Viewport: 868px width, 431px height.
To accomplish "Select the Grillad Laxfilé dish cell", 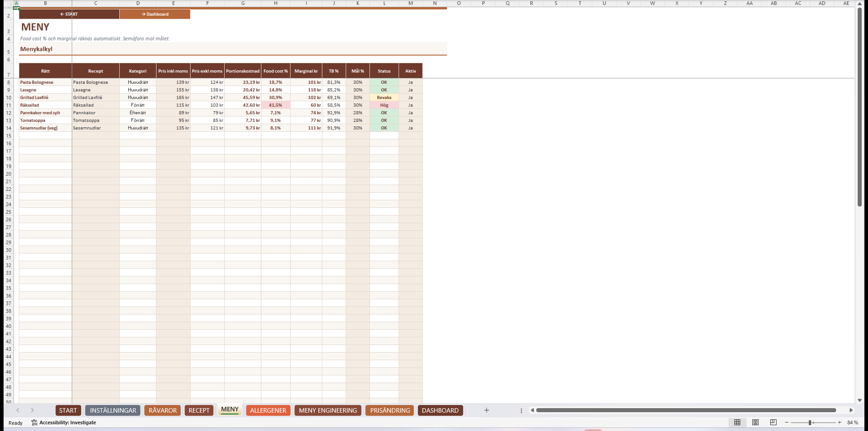I will pos(45,98).
